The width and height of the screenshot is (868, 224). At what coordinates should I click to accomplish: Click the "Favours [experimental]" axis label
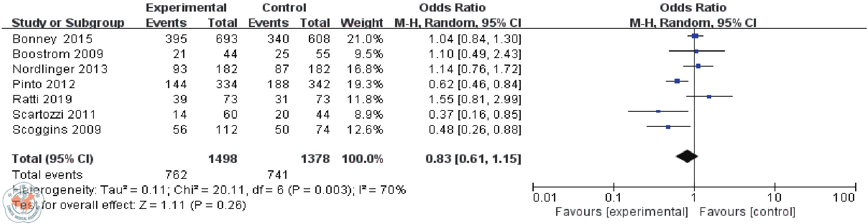pyautogui.click(x=621, y=212)
